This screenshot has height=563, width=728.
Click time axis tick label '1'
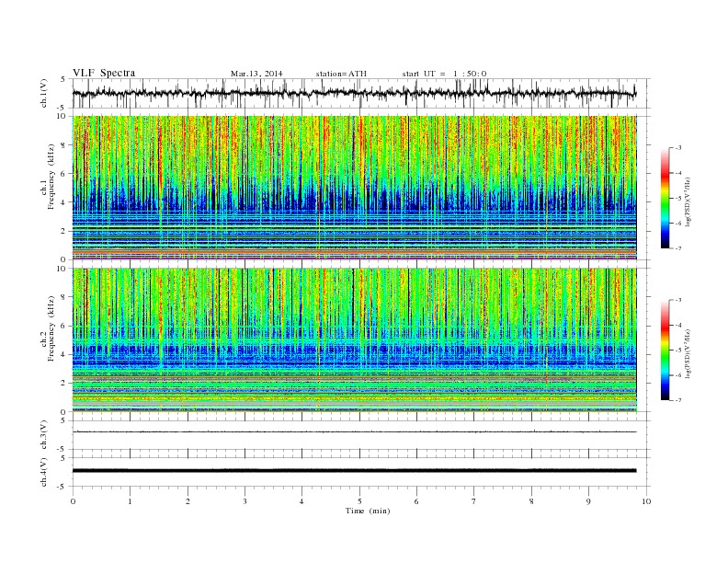tap(130, 501)
